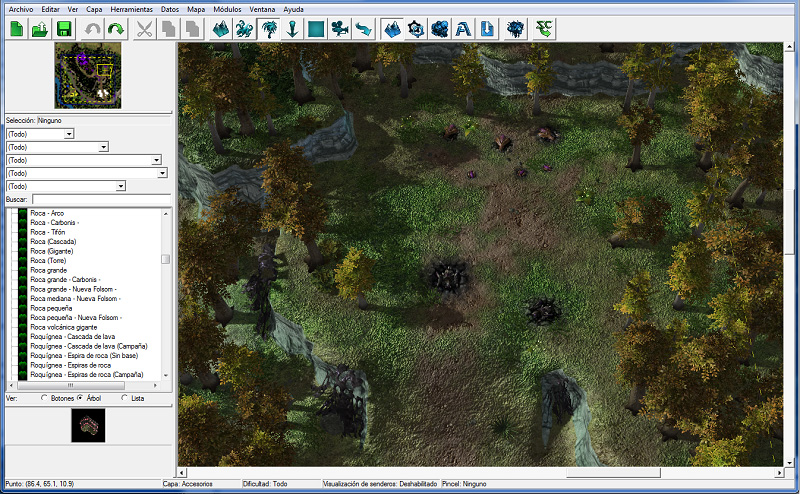
Task: Cut the selection with scissors icon
Action: click(144, 29)
